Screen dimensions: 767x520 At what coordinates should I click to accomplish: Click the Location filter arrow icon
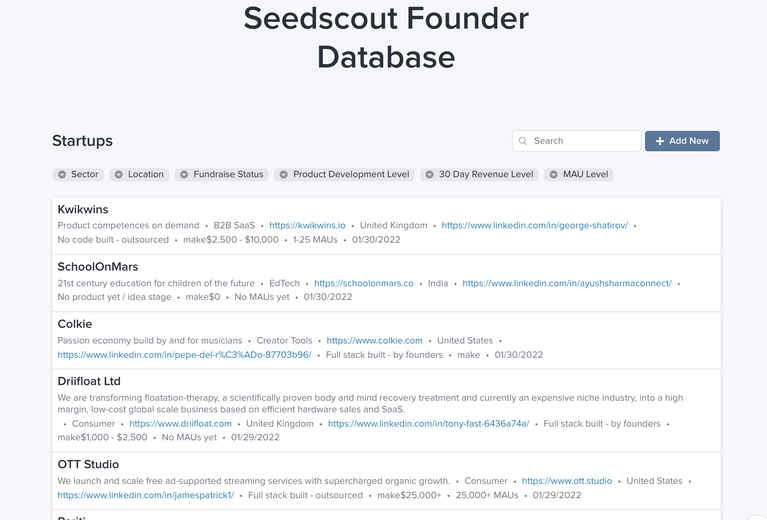tap(119, 175)
